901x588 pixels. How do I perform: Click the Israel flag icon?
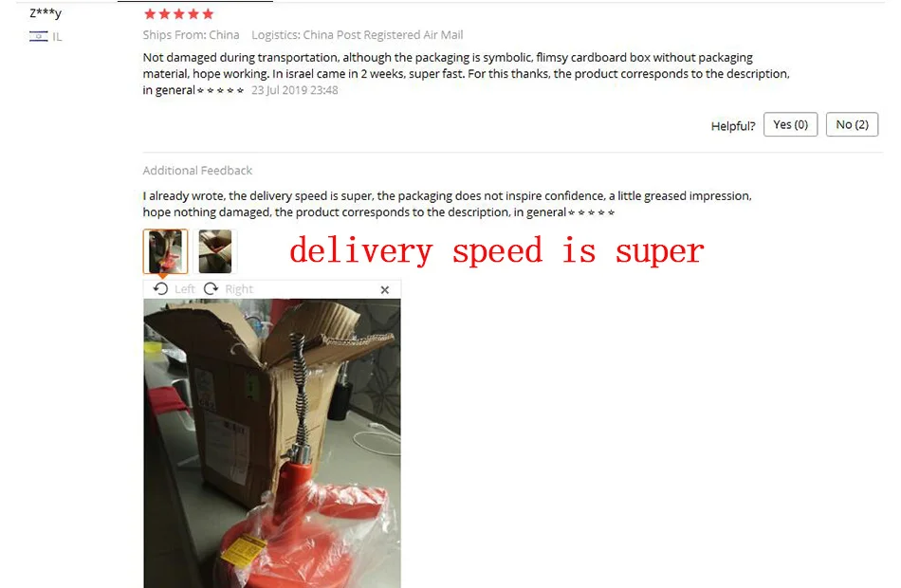click(39, 36)
